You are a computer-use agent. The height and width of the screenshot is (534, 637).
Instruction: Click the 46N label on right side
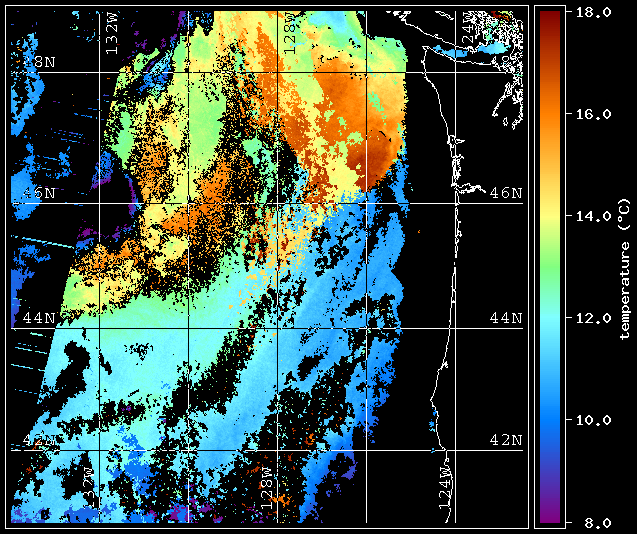click(x=506, y=193)
